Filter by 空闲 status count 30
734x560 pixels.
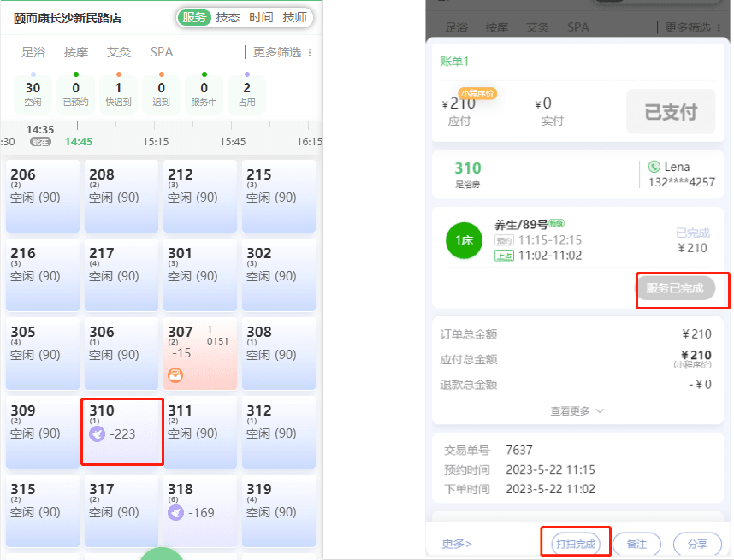pos(33,93)
